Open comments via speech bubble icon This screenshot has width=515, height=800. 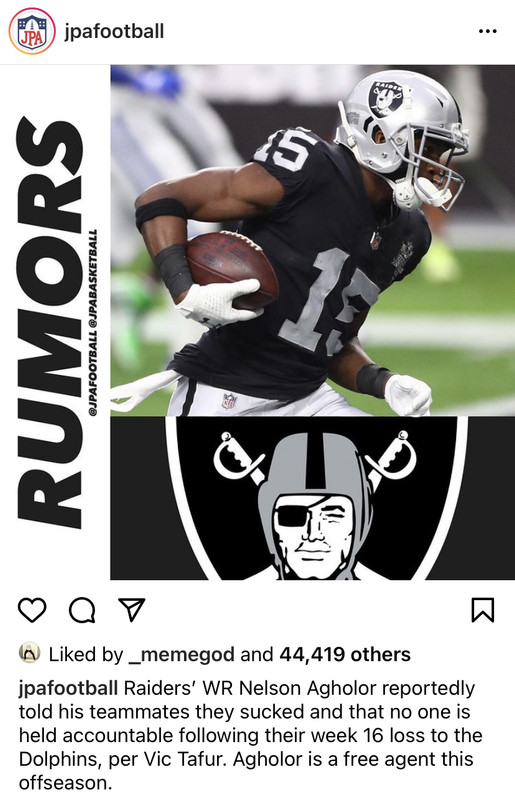coord(82,610)
